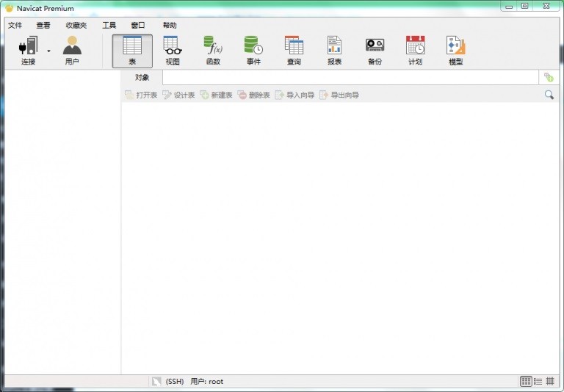Open the Schedule (计划) calendar icon
The height and width of the screenshot is (392, 564).
(x=415, y=46)
